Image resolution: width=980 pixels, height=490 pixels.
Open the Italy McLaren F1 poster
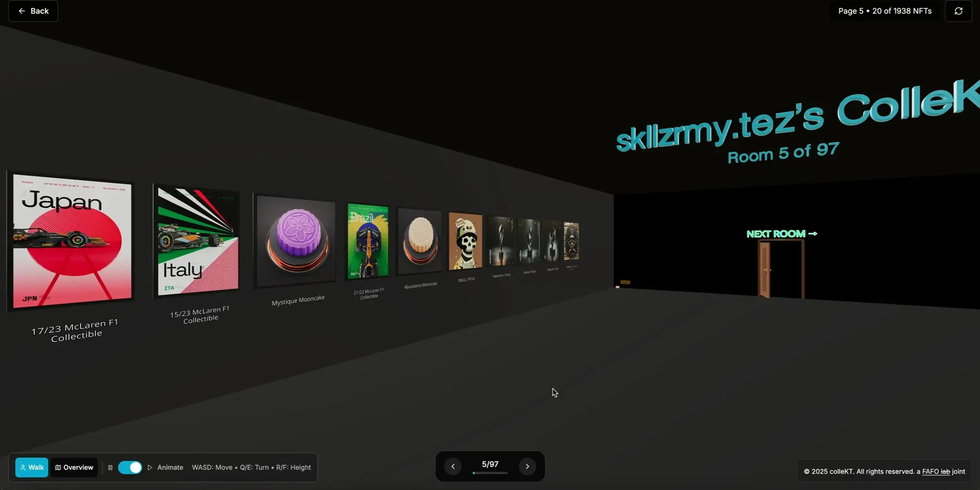tap(197, 241)
